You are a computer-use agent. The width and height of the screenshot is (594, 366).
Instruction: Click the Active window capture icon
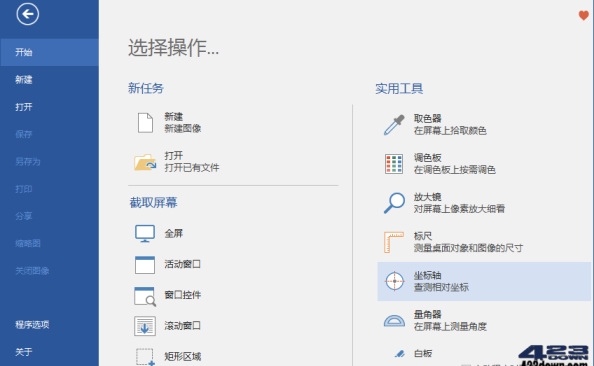click(x=145, y=264)
